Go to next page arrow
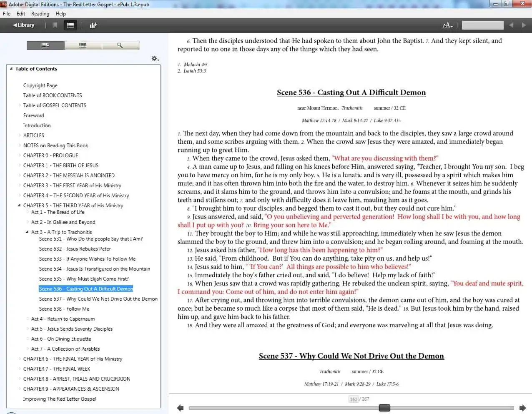 coord(523,408)
